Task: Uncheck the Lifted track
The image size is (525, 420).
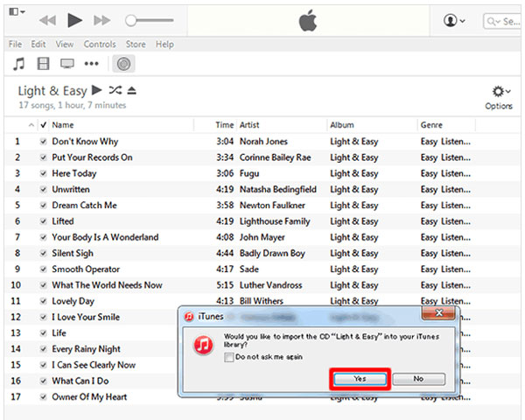Action: click(x=43, y=221)
